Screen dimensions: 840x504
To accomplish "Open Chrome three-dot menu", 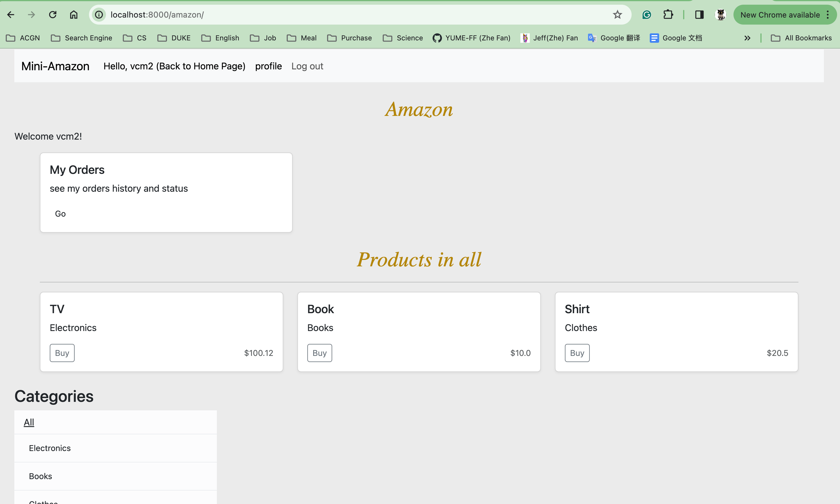I will click(x=828, y=15).
